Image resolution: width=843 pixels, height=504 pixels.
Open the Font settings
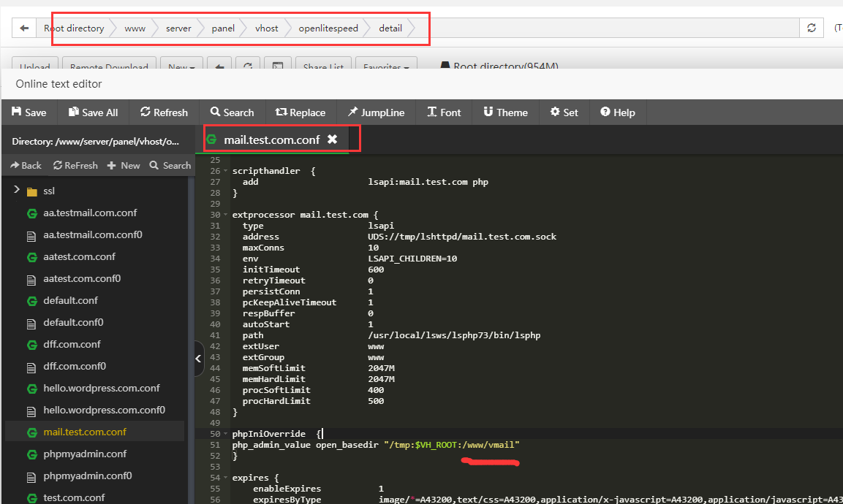pyautogui.click(x=444, y=112)
